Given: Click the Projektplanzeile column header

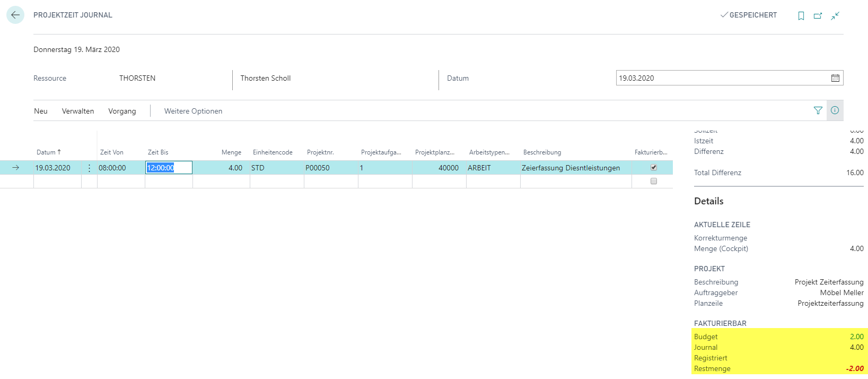Looking at the screenshot, I should pos(435,152).
